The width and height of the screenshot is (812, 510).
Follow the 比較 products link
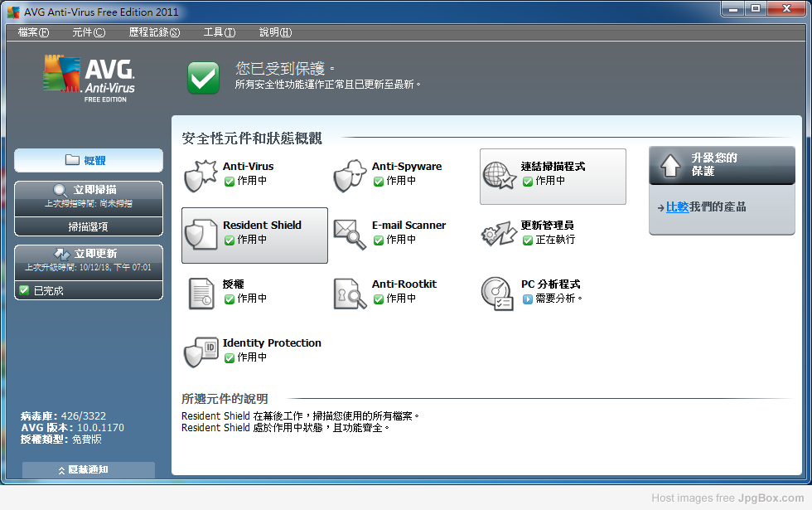(x=678, y=206)
